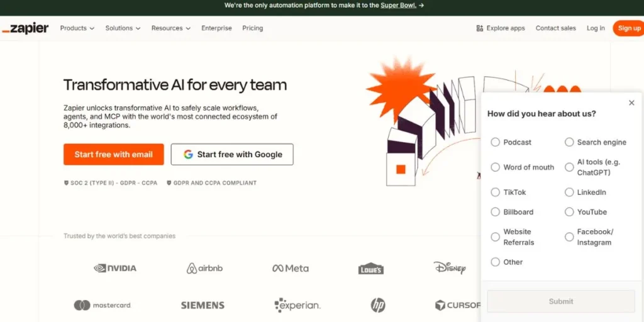644x322 pixels.
Task: Click the orange Sign up button
Action: click(629, 28)
